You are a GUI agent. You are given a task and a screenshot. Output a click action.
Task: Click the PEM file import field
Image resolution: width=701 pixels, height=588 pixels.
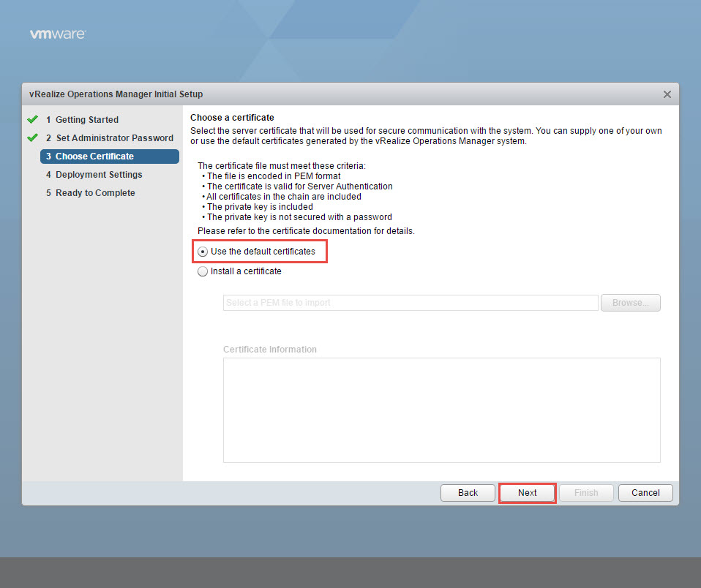[x=410, y=303]
